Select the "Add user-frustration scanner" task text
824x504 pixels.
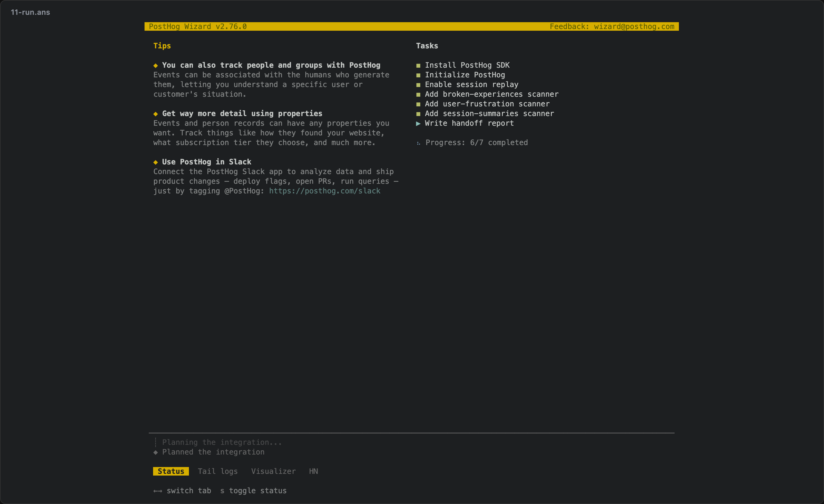point(487,104)
